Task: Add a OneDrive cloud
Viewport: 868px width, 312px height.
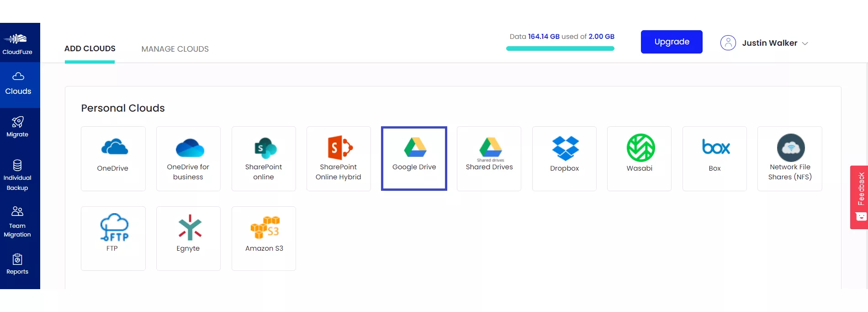Action: [113, 158]
